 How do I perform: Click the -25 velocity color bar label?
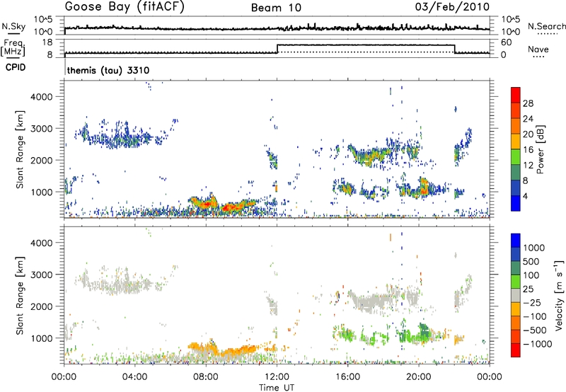532,303
